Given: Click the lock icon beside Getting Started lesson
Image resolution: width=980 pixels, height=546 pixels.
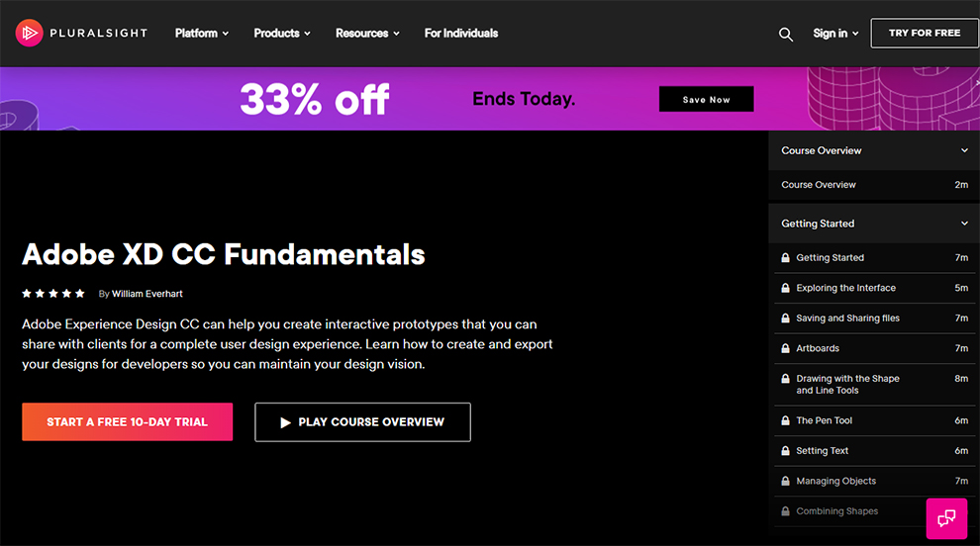Looking at the screenshot, I should (785, 258).
